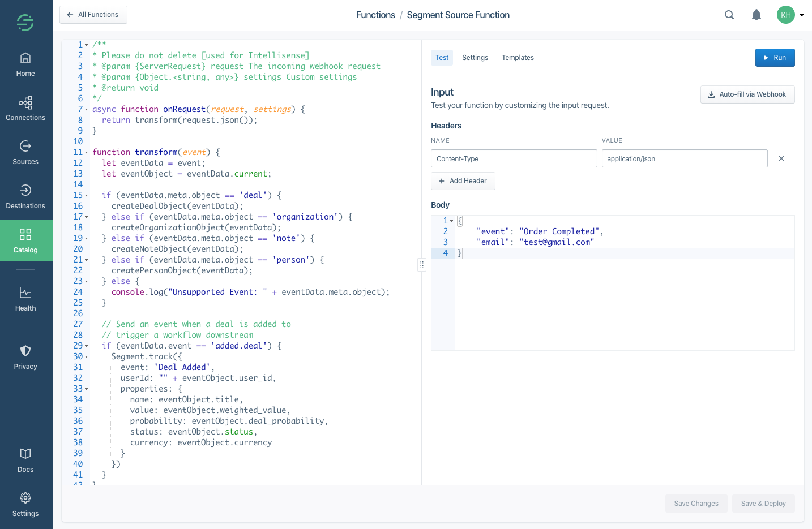
Task: Navigate to Sources via sidebar icon
Action: (25, 153)
